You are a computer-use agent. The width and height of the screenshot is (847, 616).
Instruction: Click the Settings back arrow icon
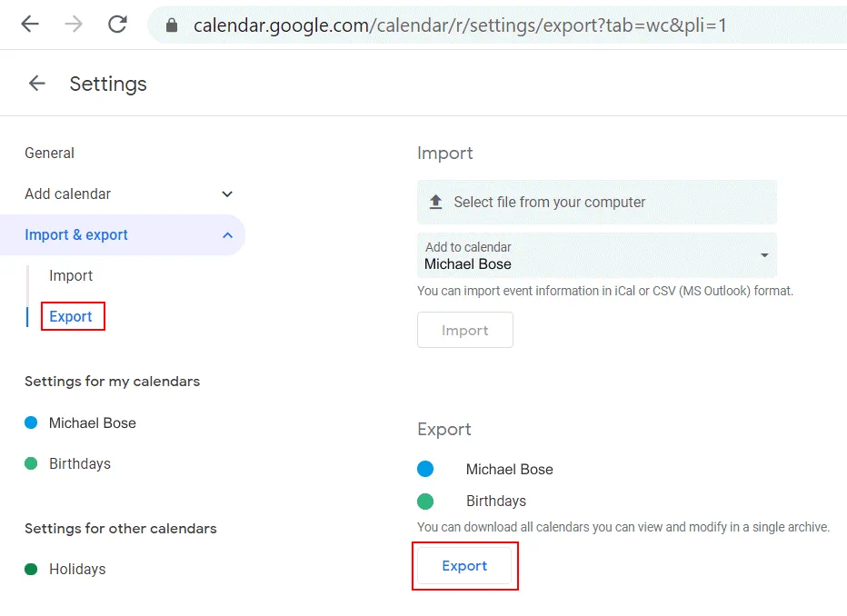click(36, 84)
